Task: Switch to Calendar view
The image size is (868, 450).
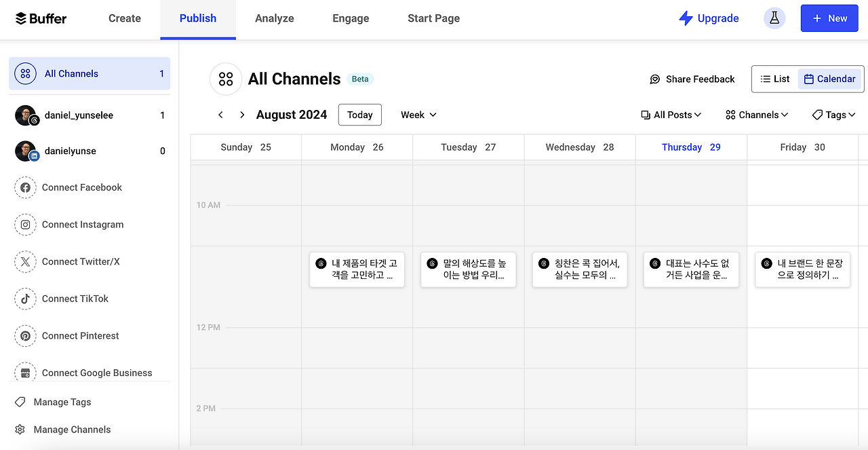Action: pyautogui.click(x=829, y=79)
